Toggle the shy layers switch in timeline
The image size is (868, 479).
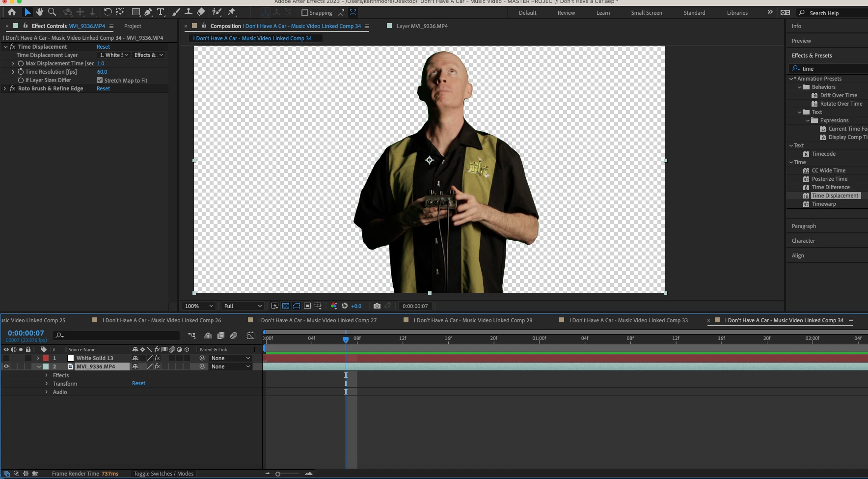[x=208, y=336]
